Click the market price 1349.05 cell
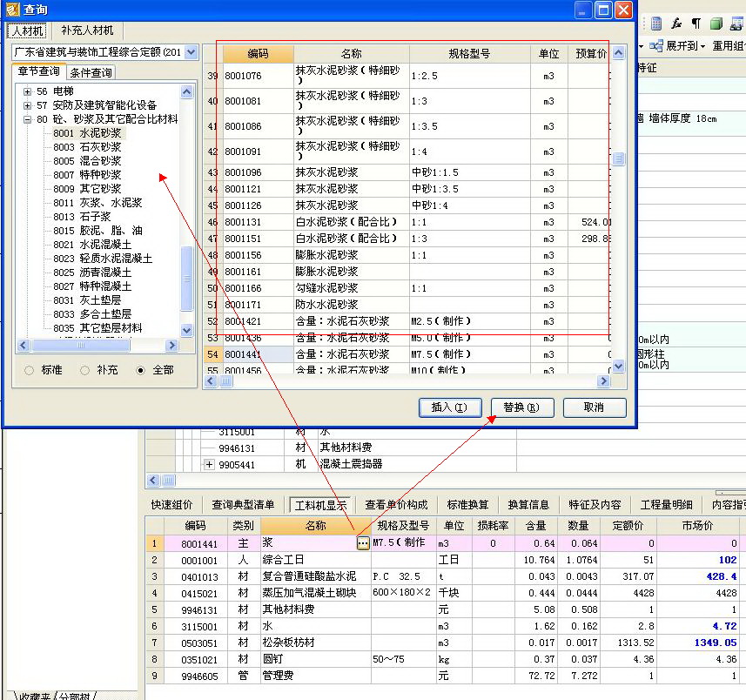The height and width of the screenshot is (700, 746). coord(697,643)
